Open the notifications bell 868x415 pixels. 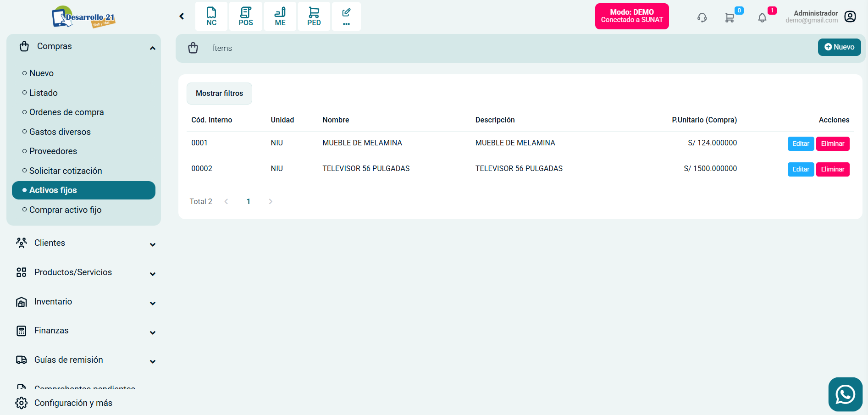point(762,17)
